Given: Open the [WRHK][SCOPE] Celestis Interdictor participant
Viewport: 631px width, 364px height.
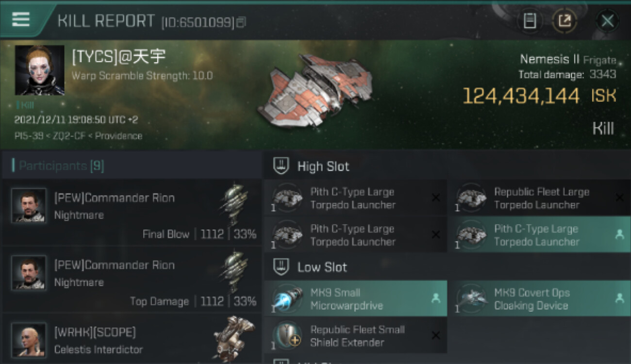Looking at the screenshot, I should pos(132,338).
